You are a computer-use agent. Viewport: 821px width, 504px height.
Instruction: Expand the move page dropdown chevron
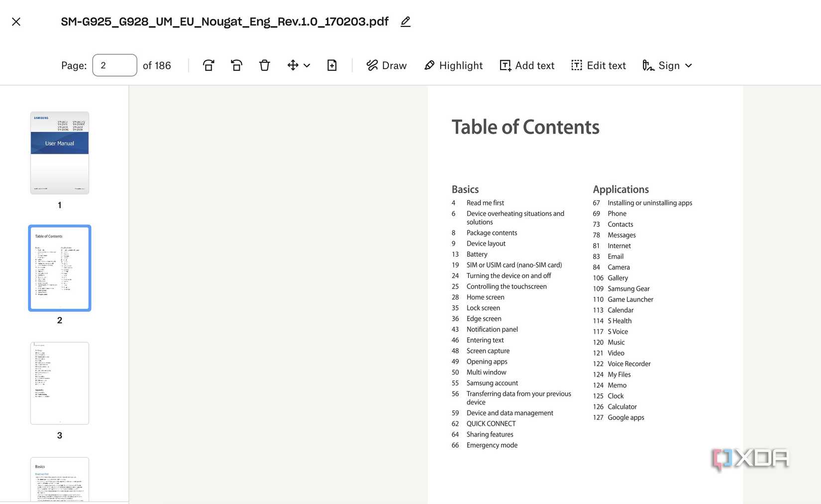pyautogui.click(x=307, y=66)
